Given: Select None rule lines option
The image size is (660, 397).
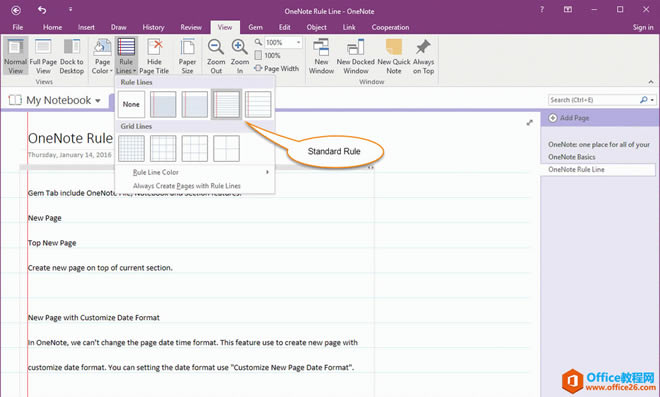Looking at the screenshot, I should point(131,104).
